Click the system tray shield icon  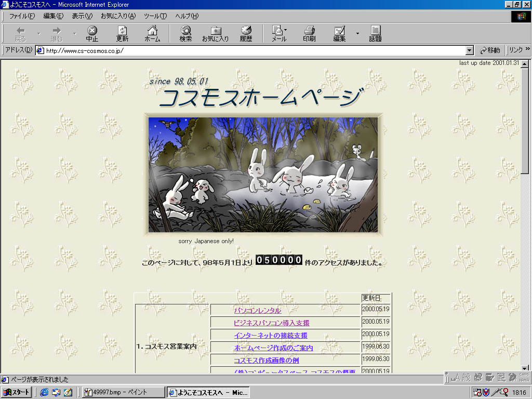coord(486,393)
